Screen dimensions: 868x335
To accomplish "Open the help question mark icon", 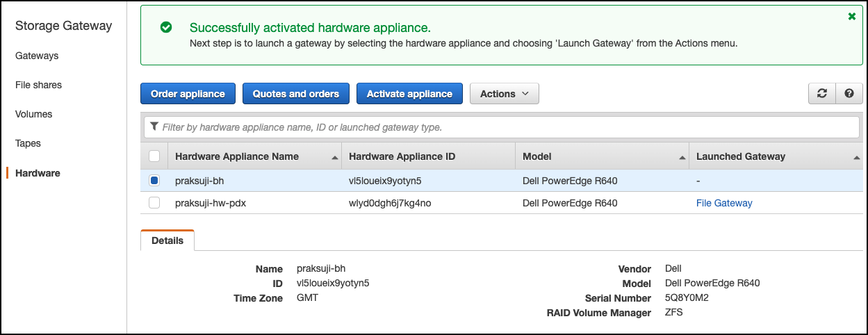I will pos(849,94).
